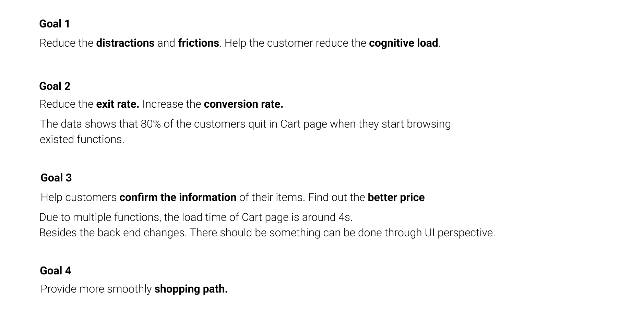Image resolution: width=644 pixels, height=332 pixels.
Task: Click the words Provide more smoothly
Action: (96, 289)
